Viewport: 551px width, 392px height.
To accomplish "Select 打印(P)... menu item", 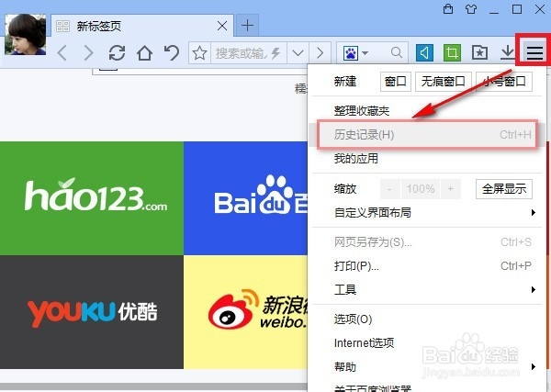I will coord(427,266).
